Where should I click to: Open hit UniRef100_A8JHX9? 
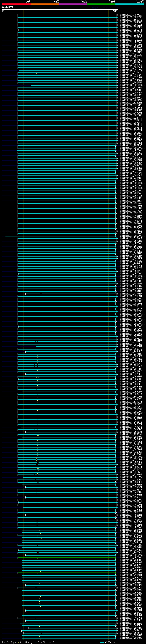(131, 15)
